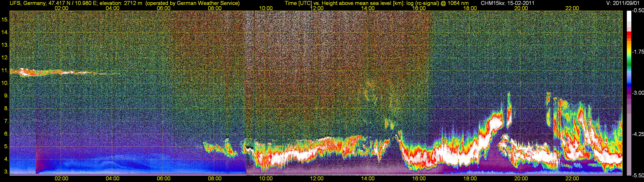
Task: Click the 16:00 label on bottom time axis
Action: [419, 179]
